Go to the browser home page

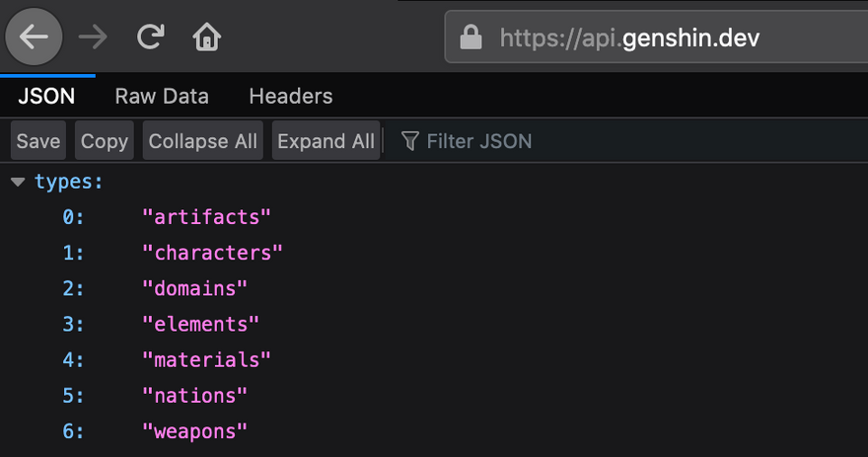(x=206, y=38)
